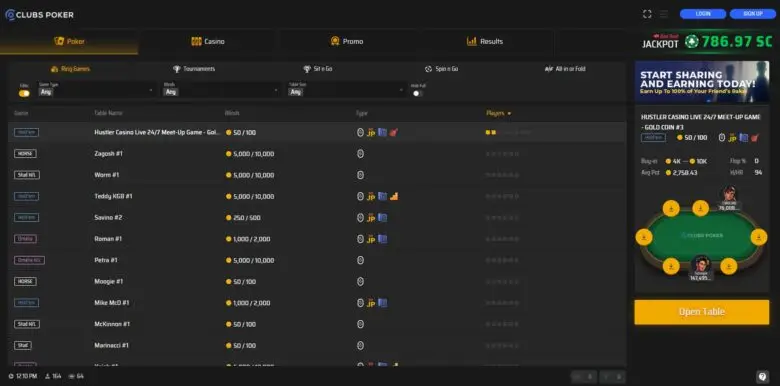
Task: Sort by Players column arrow
Action: click(x=509, y=113)
